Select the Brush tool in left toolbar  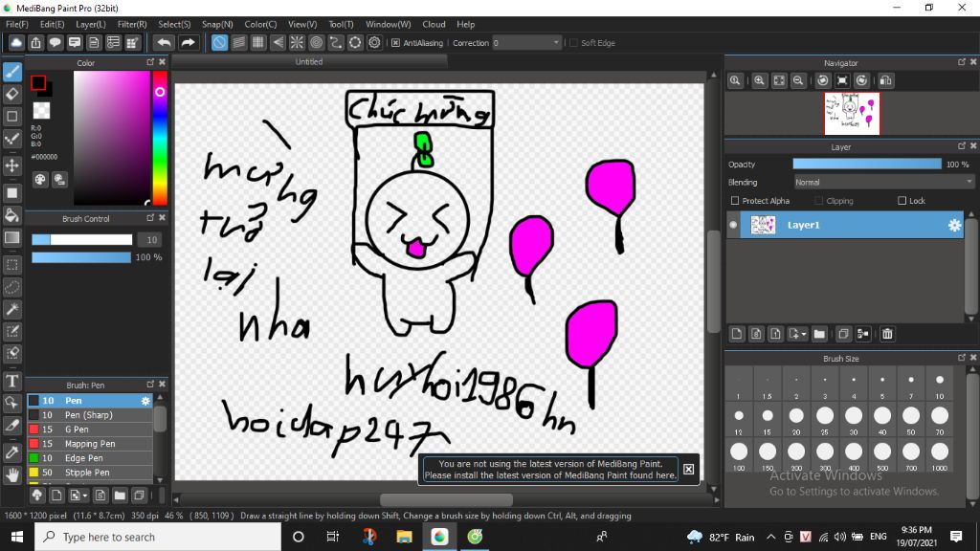[x=11, y=72]
